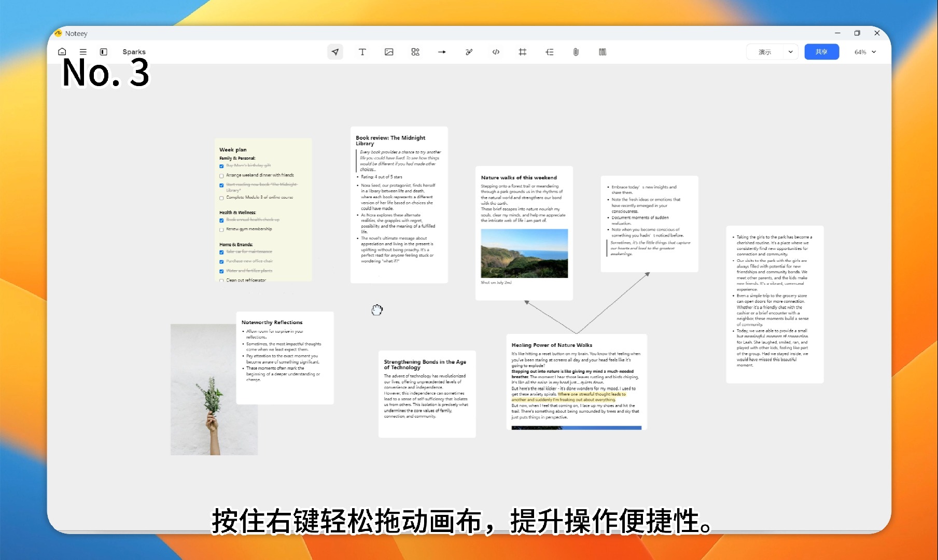This screenshot has height=560, width=938.
Task: Click 'Embrace today's new insights' bullet
Action: (x=643, y=190)
